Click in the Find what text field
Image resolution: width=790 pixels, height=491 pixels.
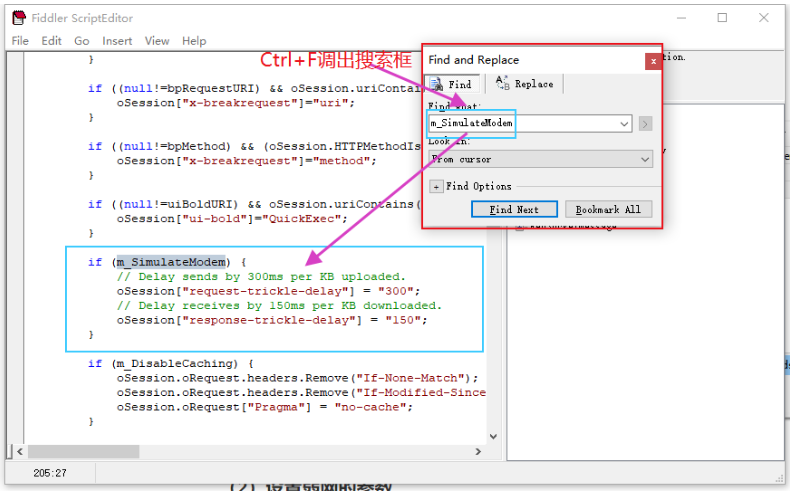pyautogui.click(x=522, y=123)
